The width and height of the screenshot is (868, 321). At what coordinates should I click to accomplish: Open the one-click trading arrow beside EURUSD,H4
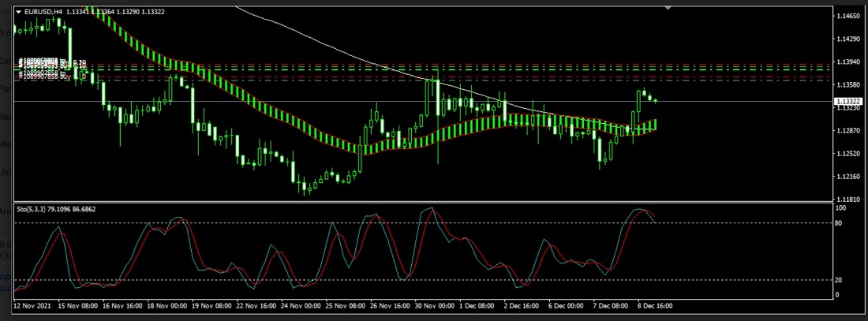coord(19,11)
